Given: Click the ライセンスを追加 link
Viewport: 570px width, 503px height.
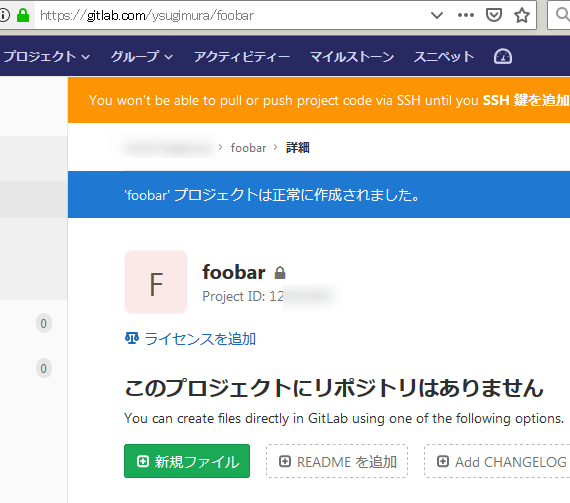Looking at the screenshot, I should click(x=200, y=339).
